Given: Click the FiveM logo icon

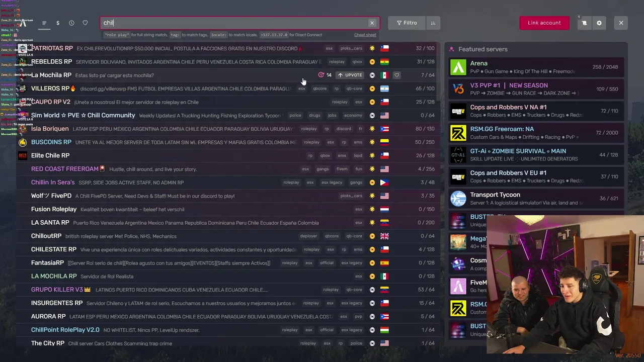Looking at the screenshot, I should [23, 23].
